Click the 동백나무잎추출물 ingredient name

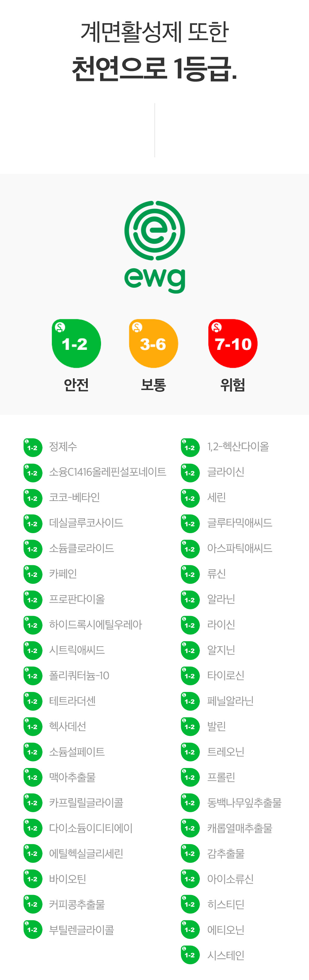244,802
